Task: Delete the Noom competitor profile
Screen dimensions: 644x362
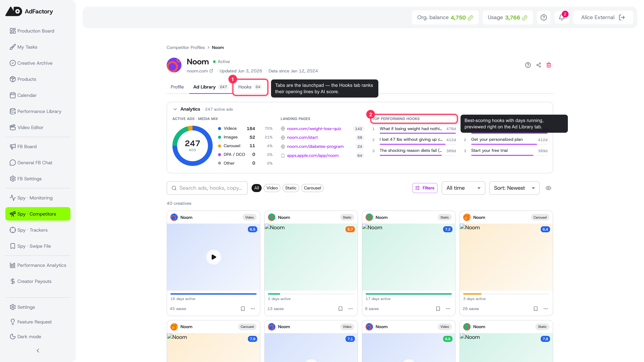Action: (x=549, y=65)
